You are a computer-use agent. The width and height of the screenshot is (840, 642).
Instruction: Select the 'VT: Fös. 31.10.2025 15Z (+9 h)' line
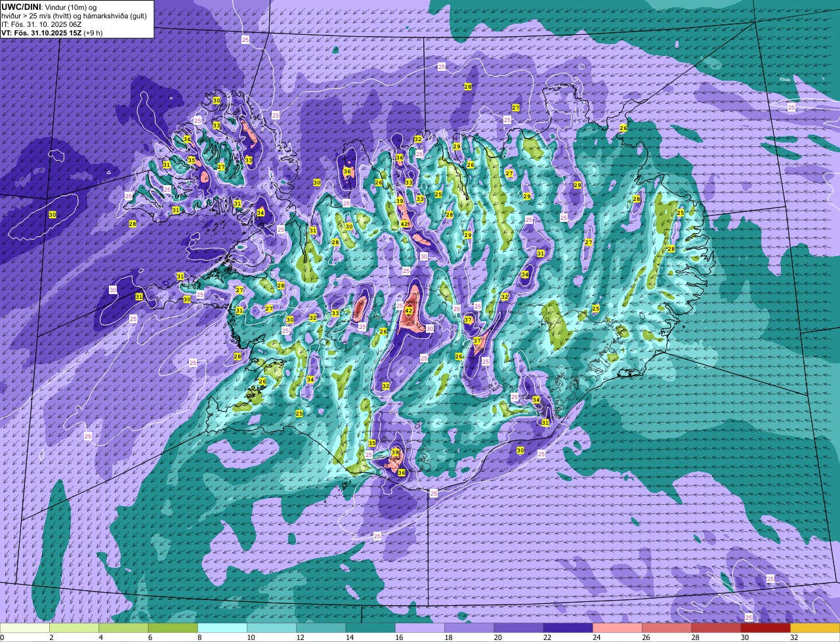pos(52,32)
